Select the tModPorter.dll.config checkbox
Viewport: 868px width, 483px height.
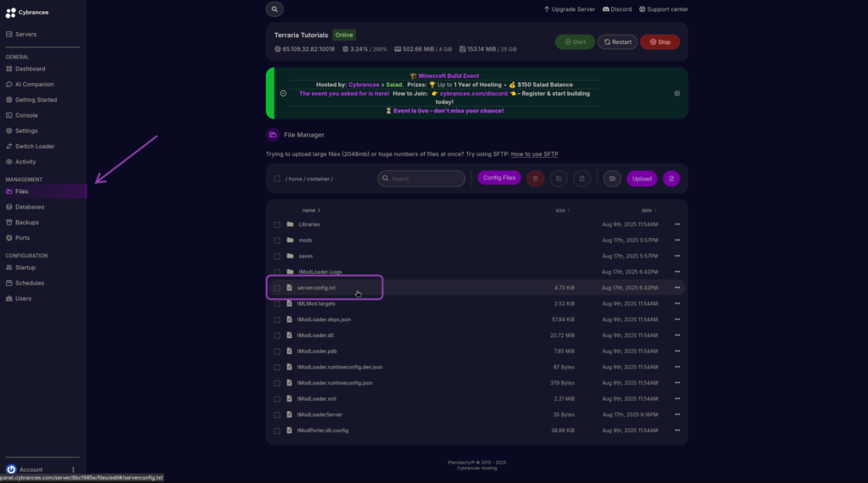point(277,430)
